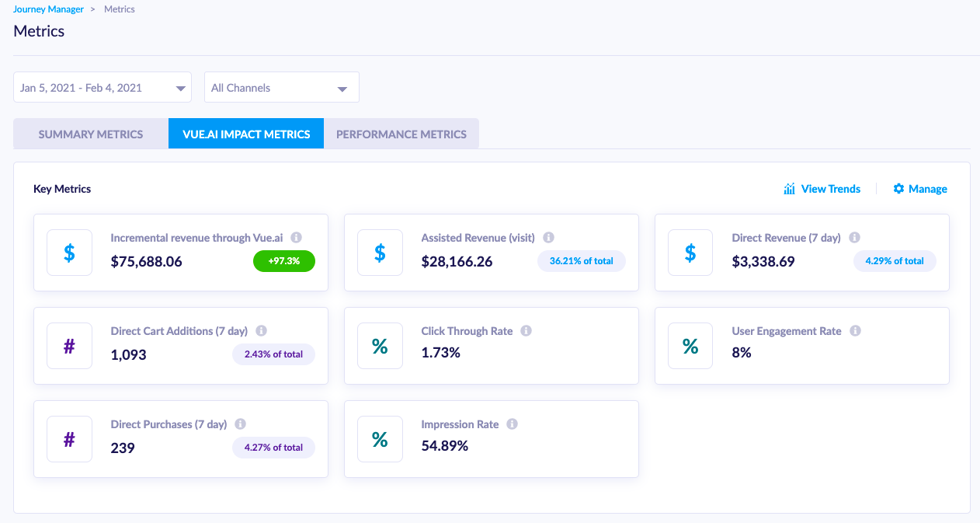Click the Metrics page title
Viewport: 980px width, 523px height.
click(x=39, y=31)
